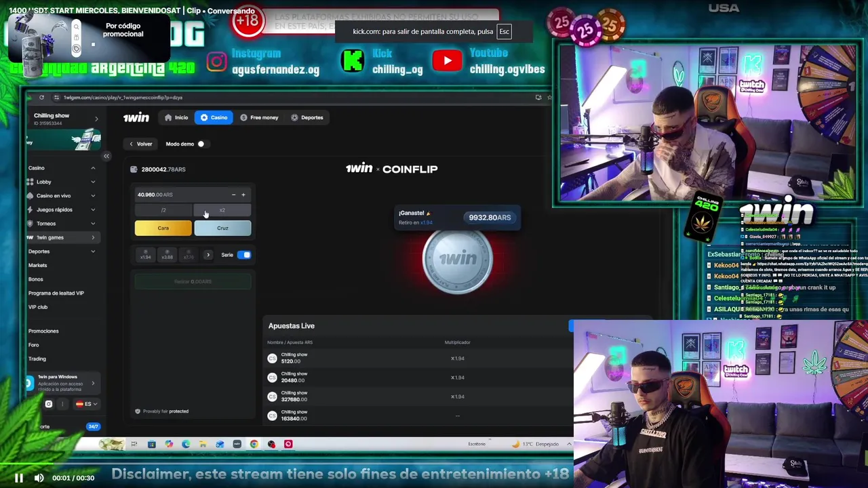
Task: Collapse sidebar with double-chevron icon
Action: pos(106,156)
